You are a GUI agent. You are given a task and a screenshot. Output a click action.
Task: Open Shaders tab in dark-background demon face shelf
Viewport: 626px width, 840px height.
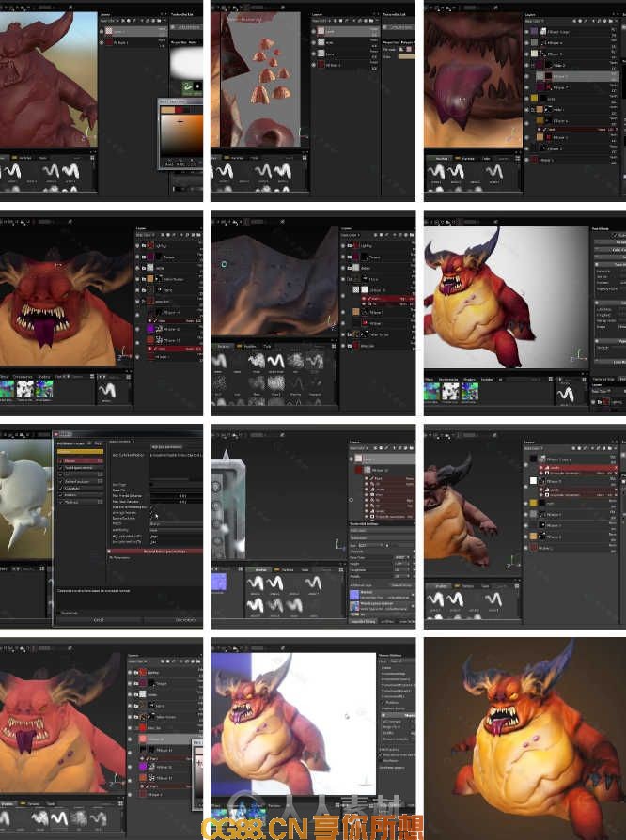point(44,377)
